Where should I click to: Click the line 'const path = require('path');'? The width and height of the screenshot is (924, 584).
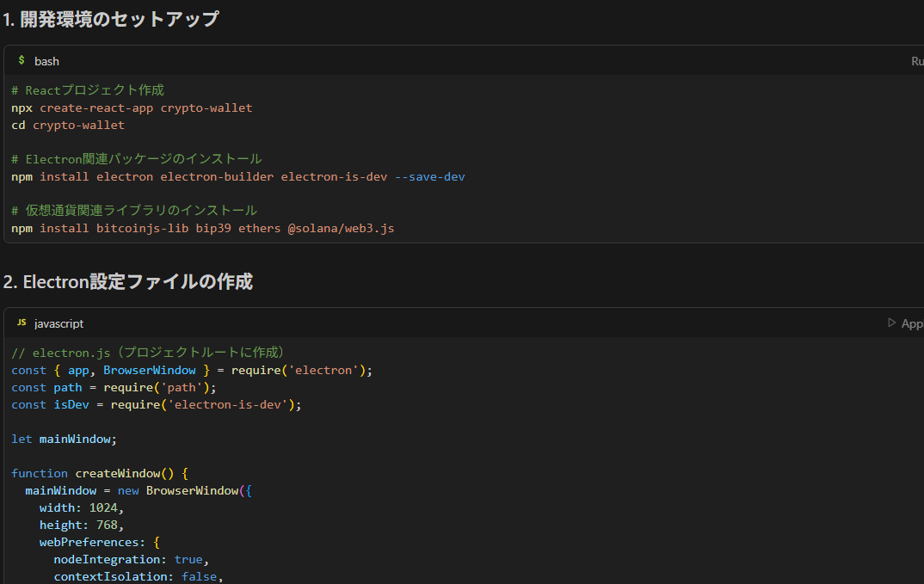[x=114, y=387]
